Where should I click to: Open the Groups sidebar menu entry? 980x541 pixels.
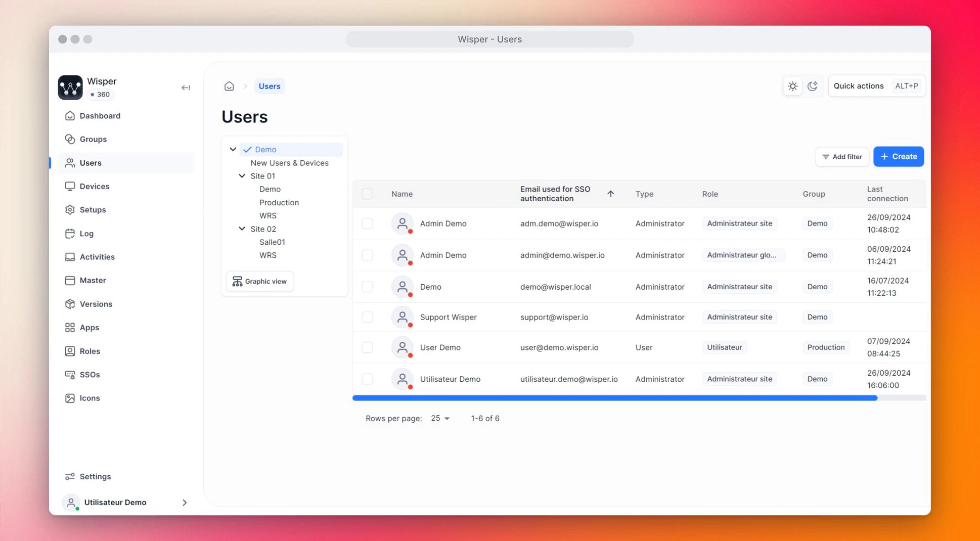click(93, 139)
